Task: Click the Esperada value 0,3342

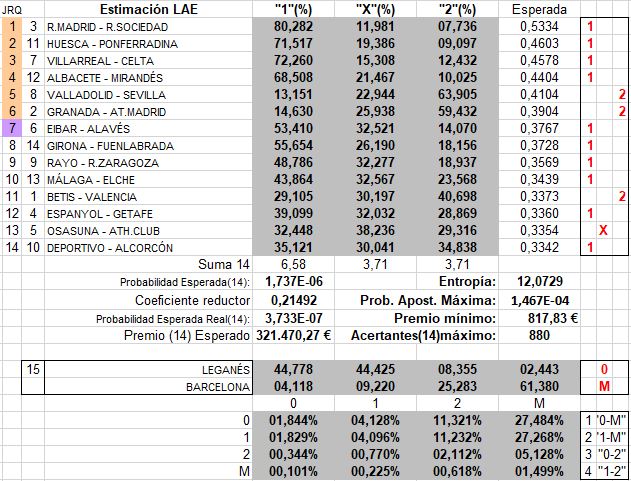Action: [539, 247]
